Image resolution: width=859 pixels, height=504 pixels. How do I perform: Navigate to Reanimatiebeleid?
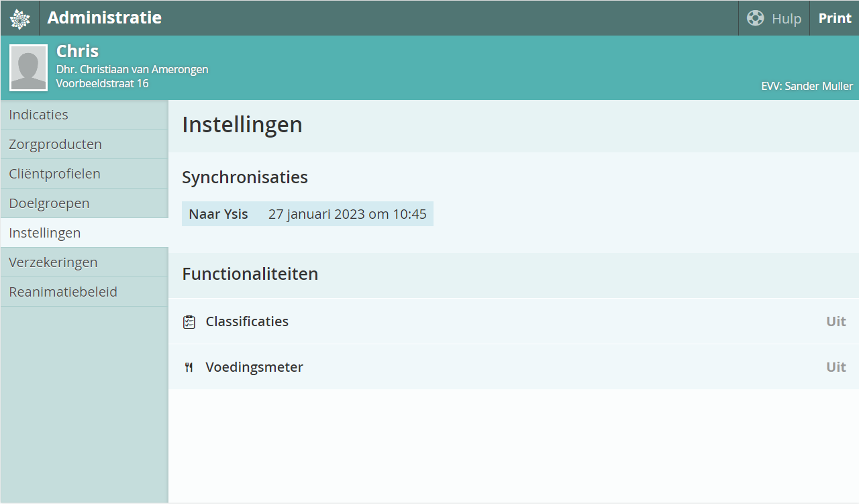tap(63, 292)
